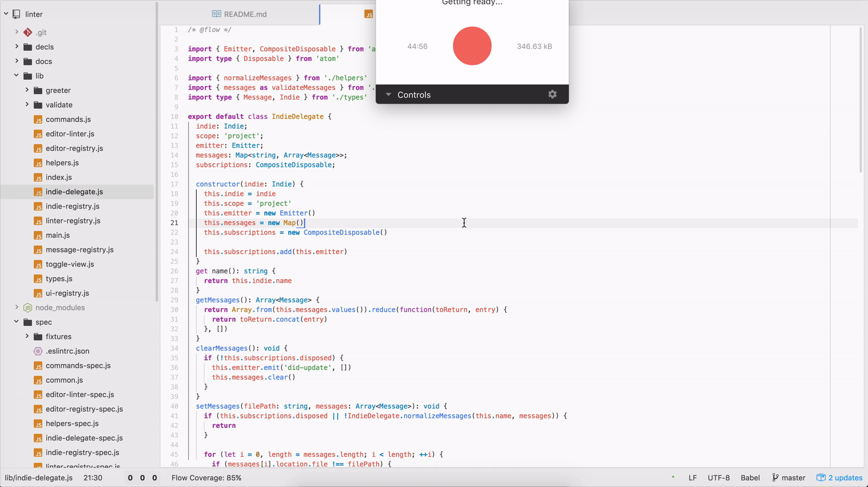Collapse the spec folder chevron
The height and width of the screenshot is (487, 868).
click(17, 321)
